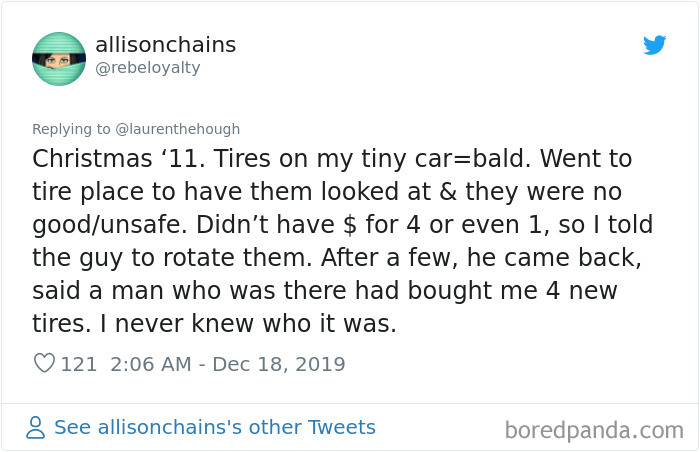Open the 2:06 AM tweet timestamp
This screenshot has height=452, width=700.
(x=148, y=364)
